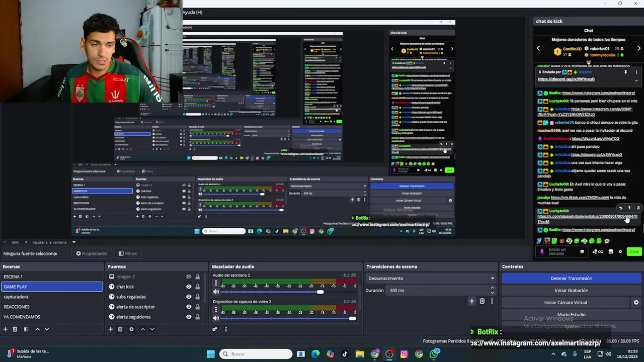Open the Ayuda (H) menu
The height and width of the screenshot is (362, 644).
click(192, 12)
